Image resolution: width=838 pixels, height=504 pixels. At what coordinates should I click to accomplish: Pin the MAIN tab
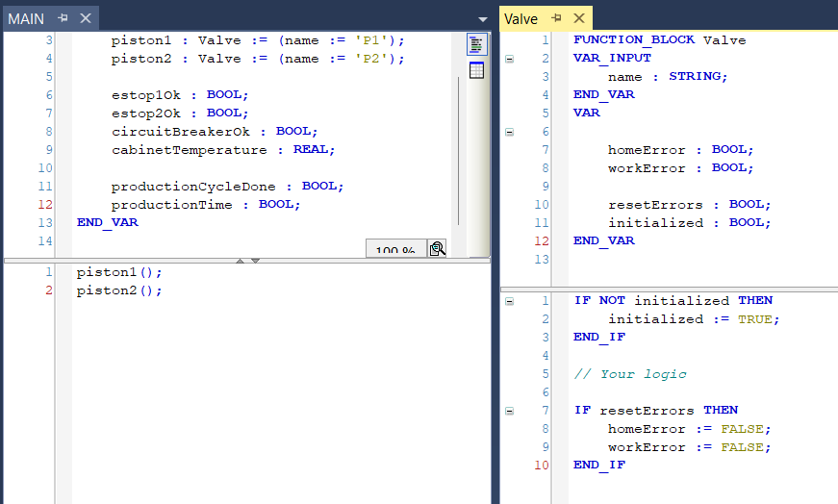(63, 18)
